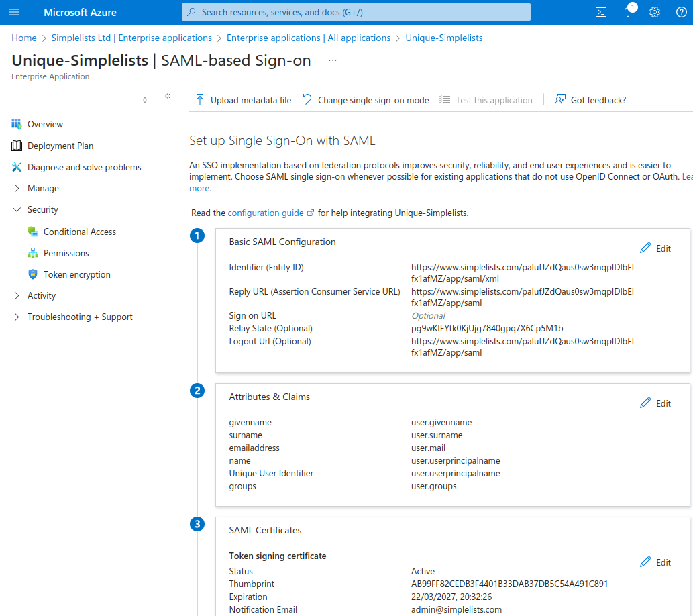Image resolution: width=693 pixels, height=616 pixels.
Task: Open the notifications bell
Action: 628,12
